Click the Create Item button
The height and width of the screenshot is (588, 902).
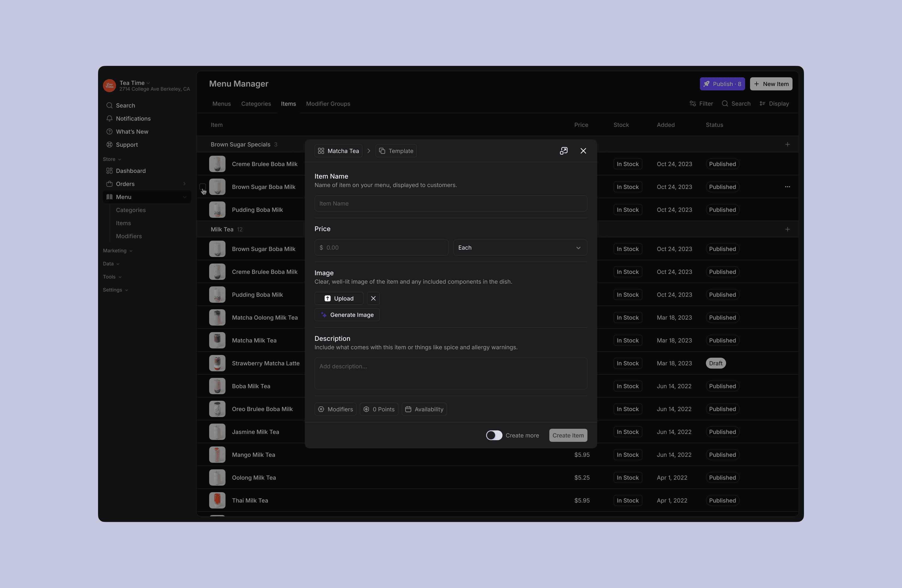(x=568, y=435)
